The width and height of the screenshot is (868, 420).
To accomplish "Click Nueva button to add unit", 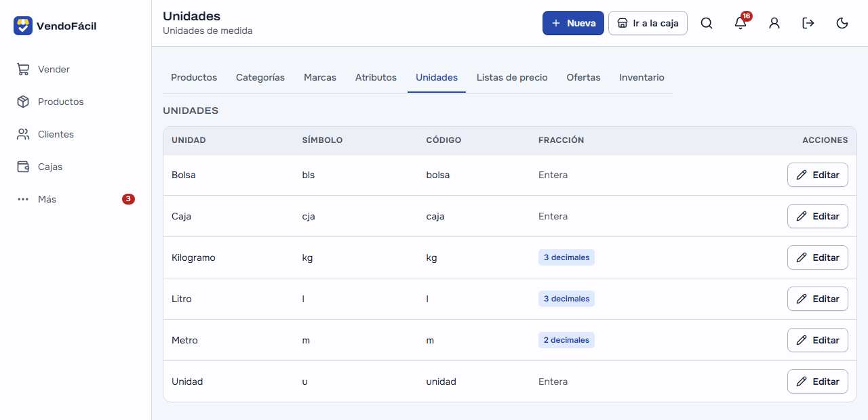I will pos(573,23).
